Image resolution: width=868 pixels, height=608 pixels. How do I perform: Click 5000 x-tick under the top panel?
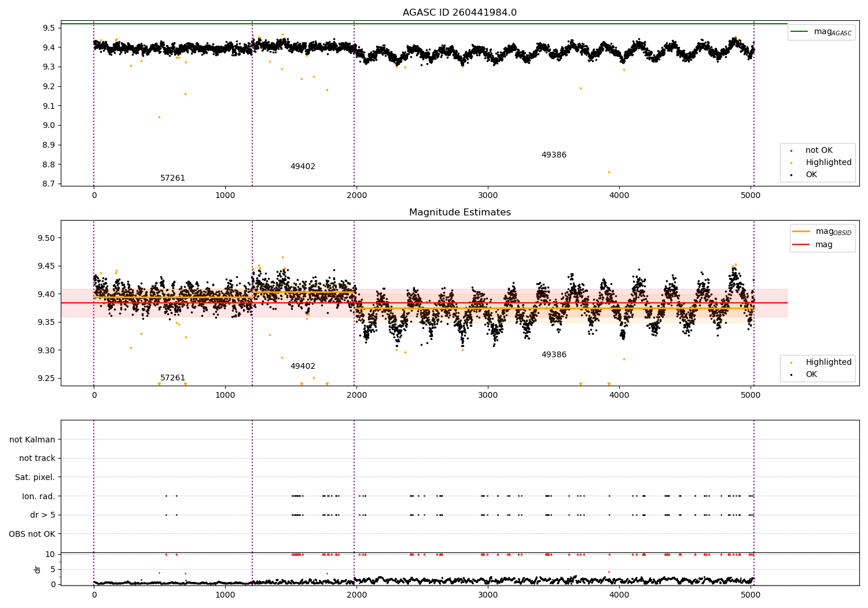coord(751,195)
